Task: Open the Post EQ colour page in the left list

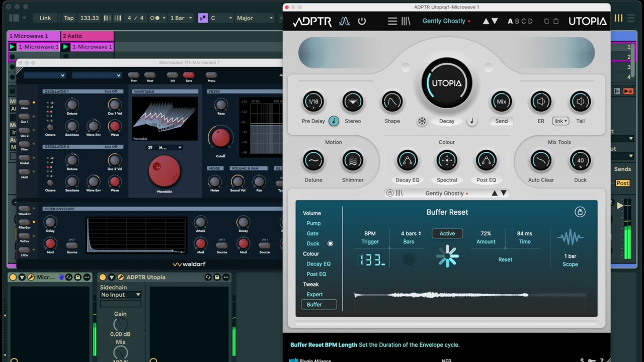Action: pyautogui.click(x=316, y=274)
